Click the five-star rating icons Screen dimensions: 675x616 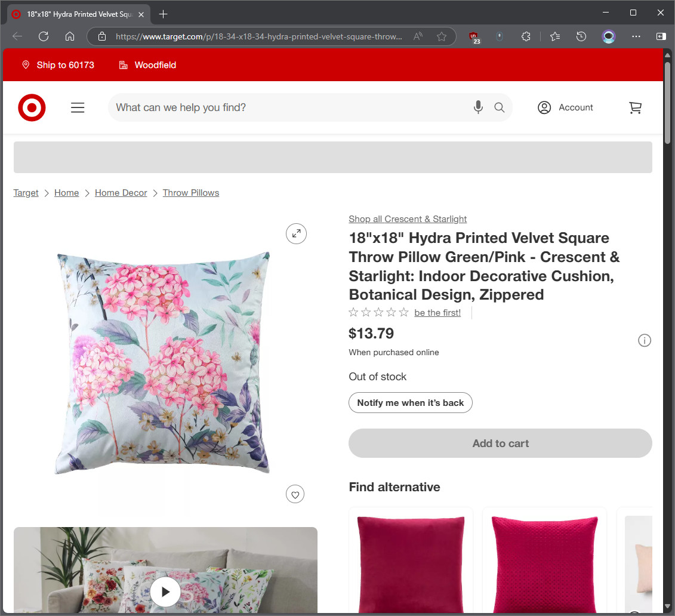pos(378,313)
